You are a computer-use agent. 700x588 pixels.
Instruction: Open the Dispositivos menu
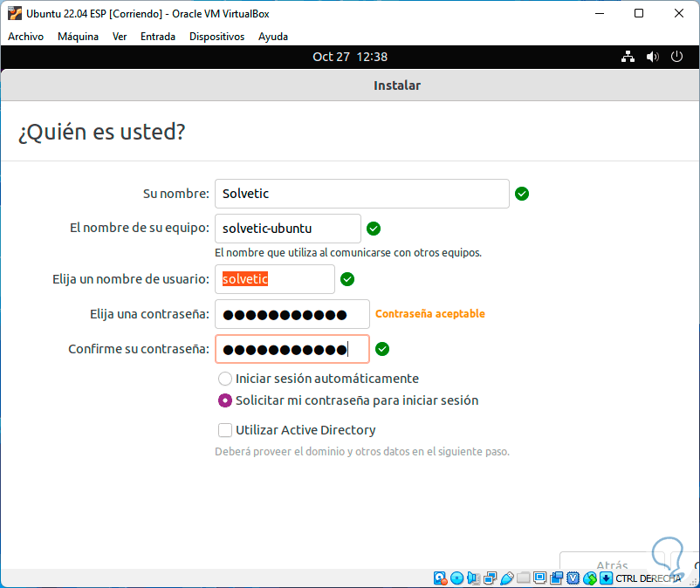[x=217, y=37]
